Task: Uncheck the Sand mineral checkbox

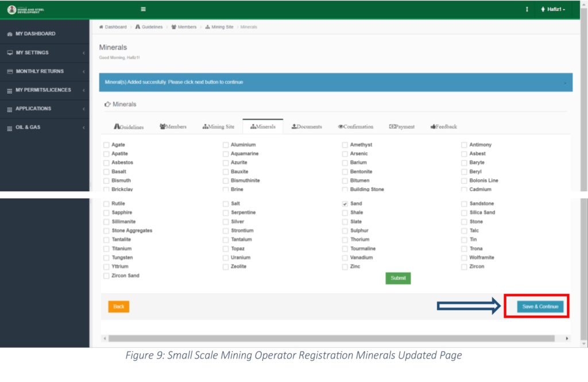Action: coord(345,204)
